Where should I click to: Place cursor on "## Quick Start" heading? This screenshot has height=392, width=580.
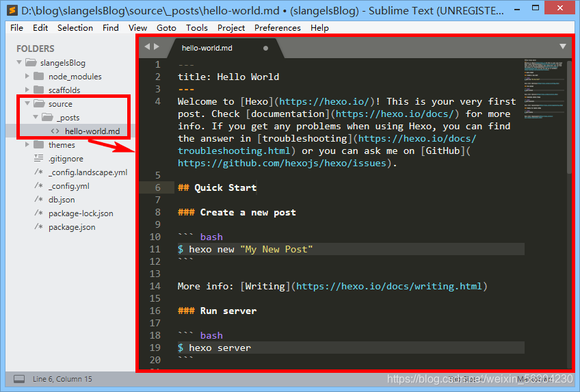(217, 187)
